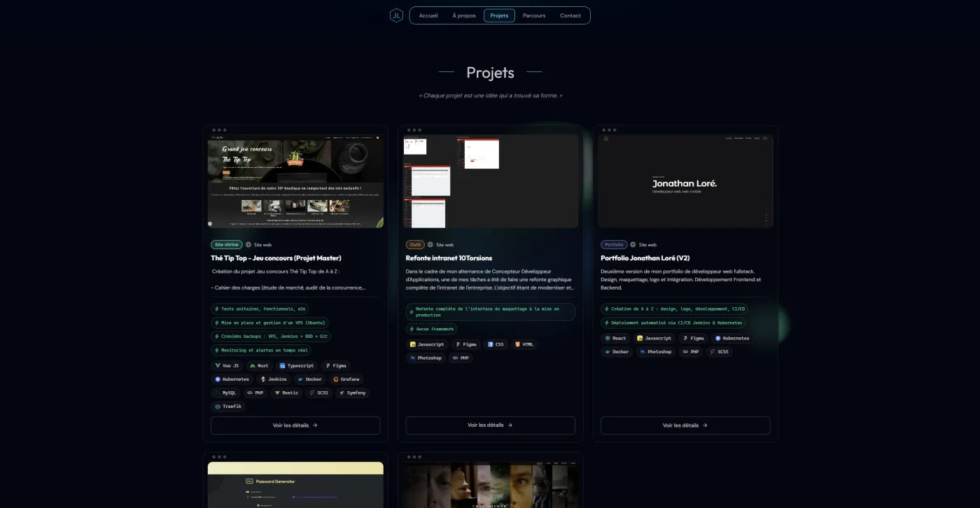Open Refonte intranet 10Torsions screenshot
The width and height of the screenshot is (980, 508).
(x=491, y=181)
